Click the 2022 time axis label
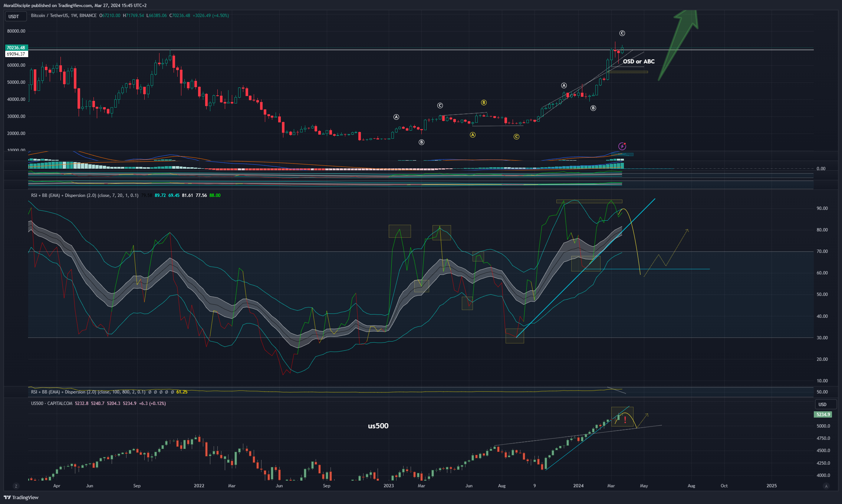Viewport: 842px width, 504px height. point(199,486)
